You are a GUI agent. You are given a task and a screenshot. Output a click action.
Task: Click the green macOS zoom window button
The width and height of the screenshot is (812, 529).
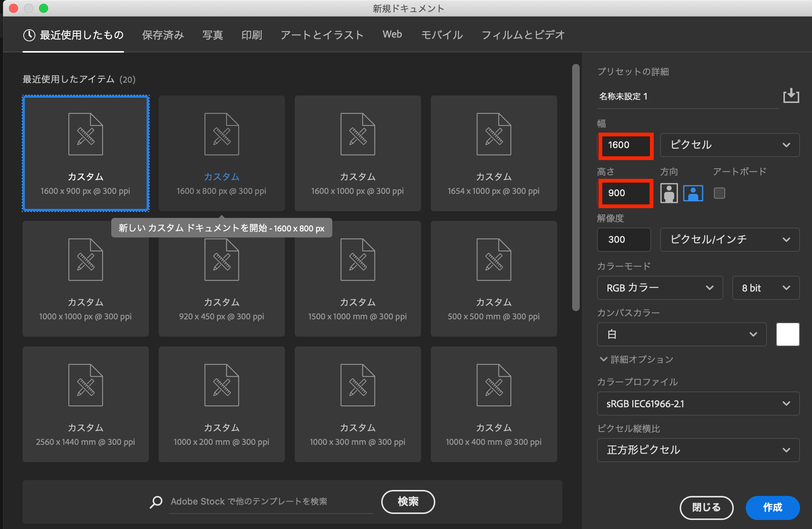[44, 8]
